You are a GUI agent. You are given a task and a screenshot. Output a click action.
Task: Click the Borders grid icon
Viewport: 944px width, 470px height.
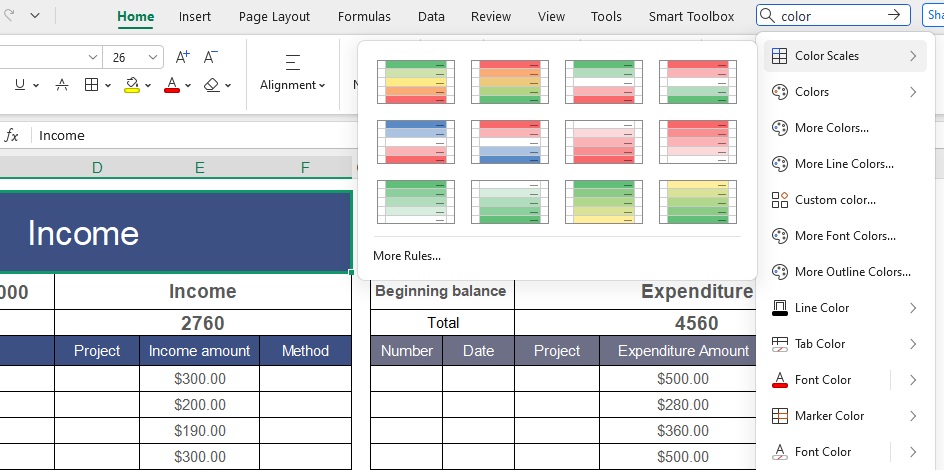[x=92, y=85]
